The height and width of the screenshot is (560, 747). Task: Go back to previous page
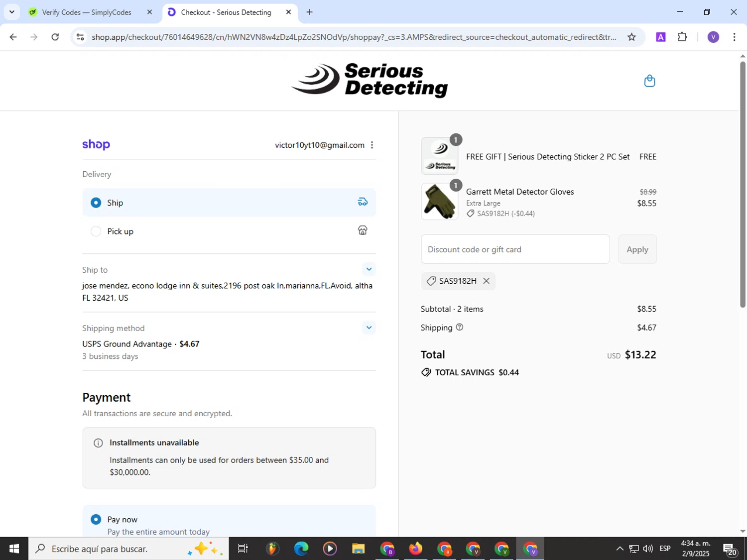coord(13,37)
